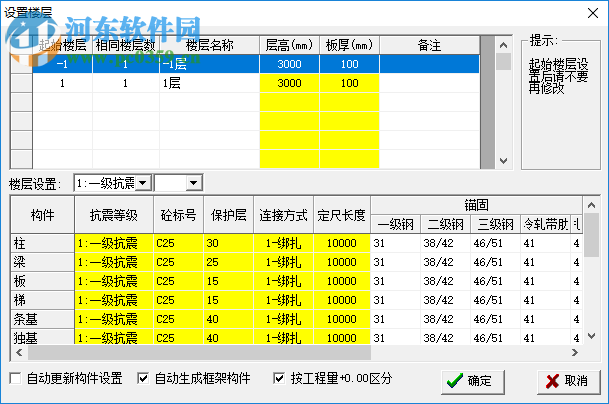Screen dimensions: 609x404
Task: Select the 柱 component row header
Action: (42, 243)
